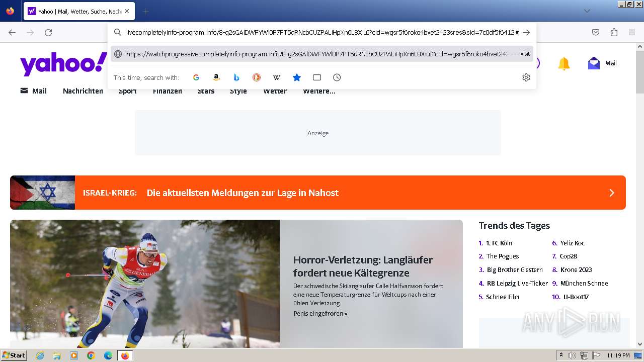Go back to previous page

pos(12,32)
